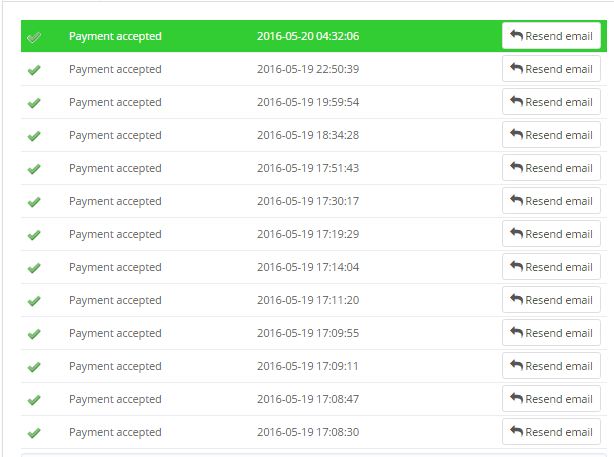The height and width of the screenshot is (457, 614).
Task: Resend email for 17:09:11 payment
Action: (551, 366)
